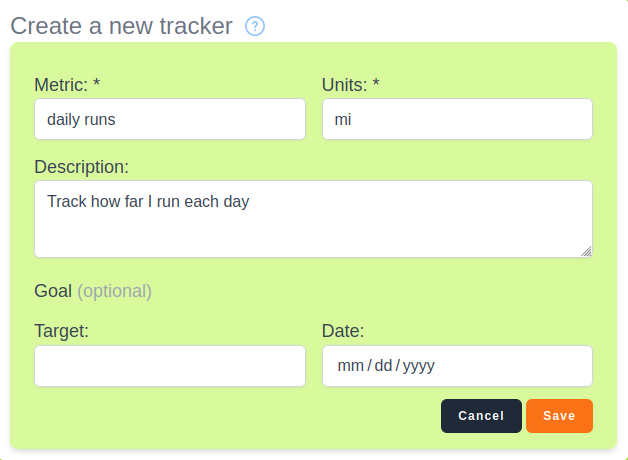Click the "Create a new tracker" title
Screen dimensions: 628x460
[121, 26]
